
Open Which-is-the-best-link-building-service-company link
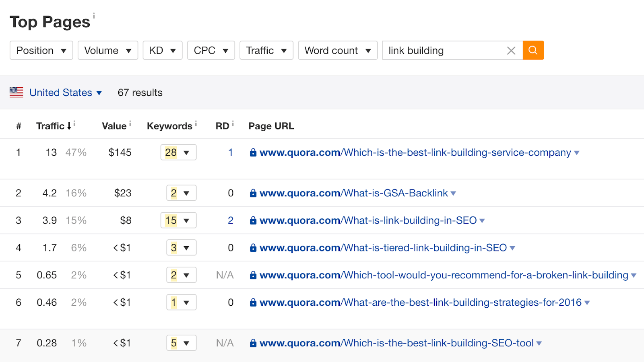(415, 152)
